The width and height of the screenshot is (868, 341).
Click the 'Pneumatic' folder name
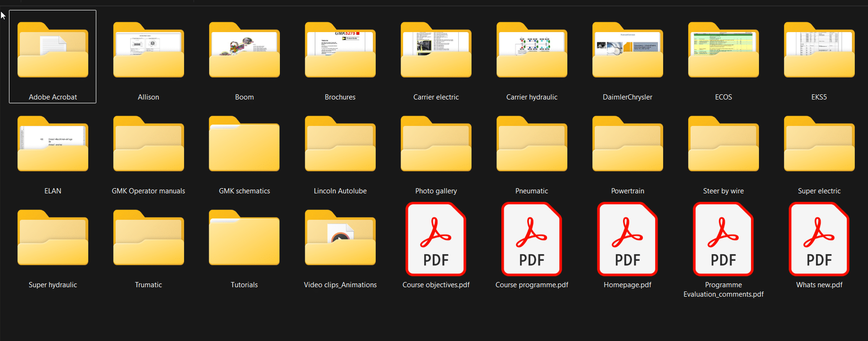(532, 191)
